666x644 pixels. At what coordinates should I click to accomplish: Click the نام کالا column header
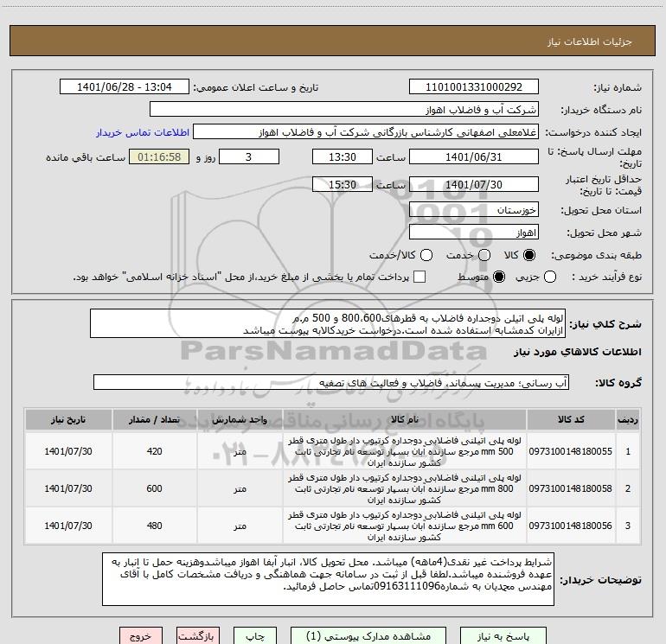[405, 419]
